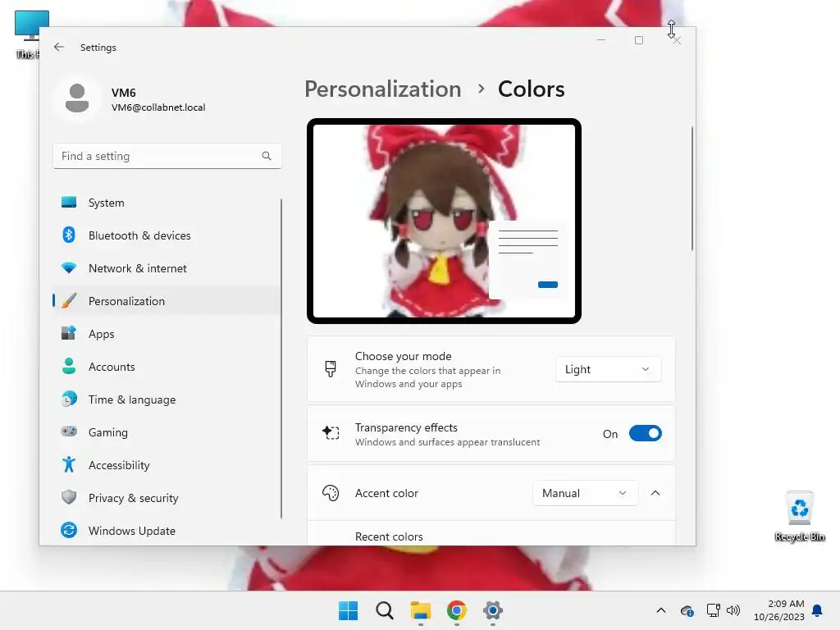Click the network tray icon

click(713, 610)
